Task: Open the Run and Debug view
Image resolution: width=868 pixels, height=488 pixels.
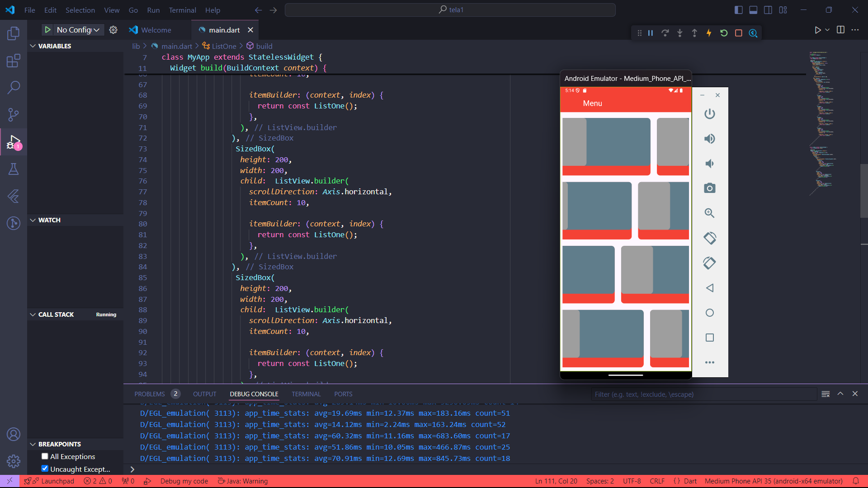Action: (14, 142)
